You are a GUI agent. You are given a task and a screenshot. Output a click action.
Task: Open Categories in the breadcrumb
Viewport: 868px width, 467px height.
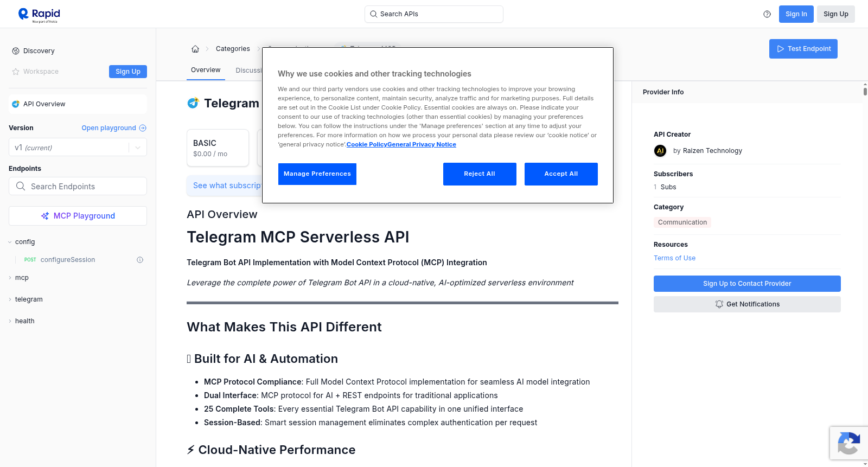233,49
